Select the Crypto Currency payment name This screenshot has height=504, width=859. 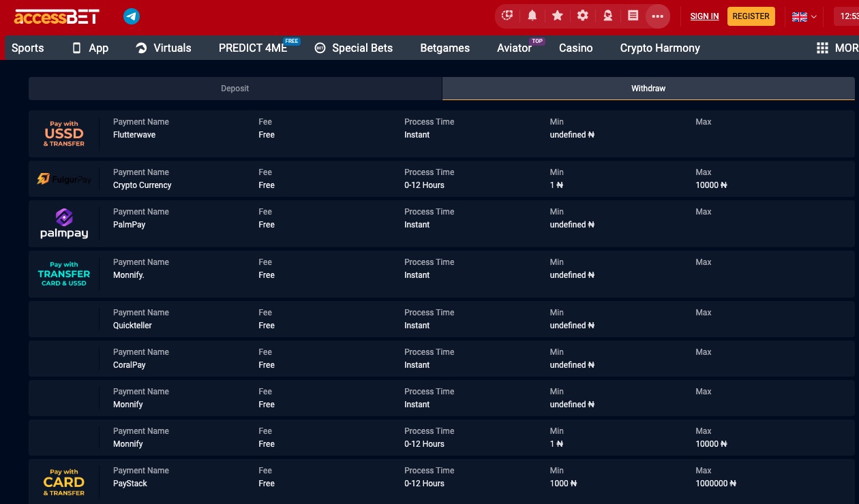click(142, 185)
